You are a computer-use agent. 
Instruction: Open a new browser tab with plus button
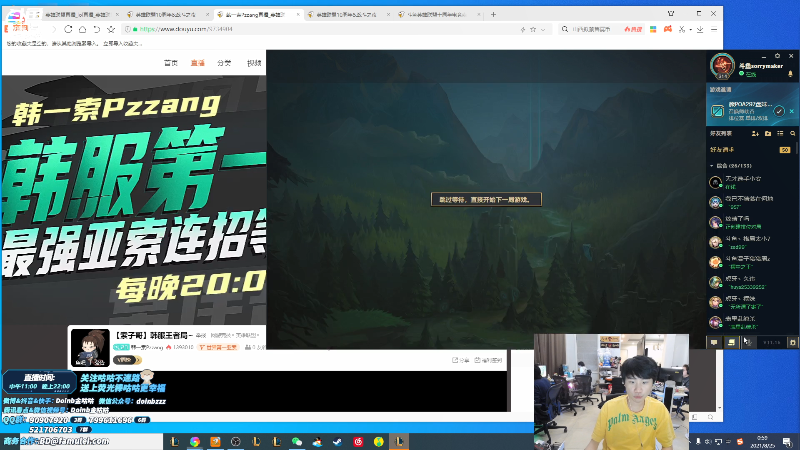pos(493,14)
